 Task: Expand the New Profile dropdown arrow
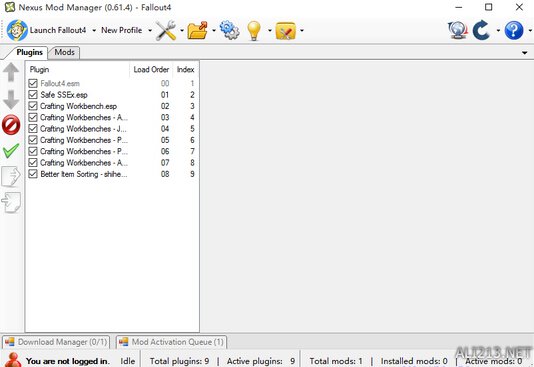pos(150,30)
